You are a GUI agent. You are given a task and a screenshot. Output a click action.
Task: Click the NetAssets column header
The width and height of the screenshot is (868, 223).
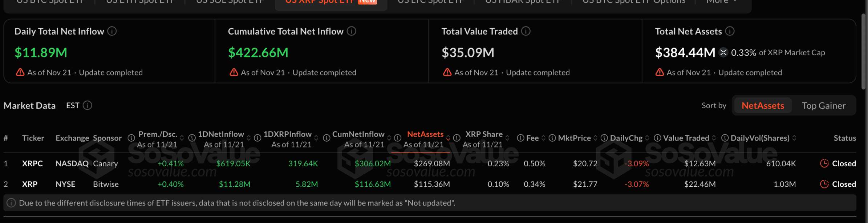pos(425,134)
